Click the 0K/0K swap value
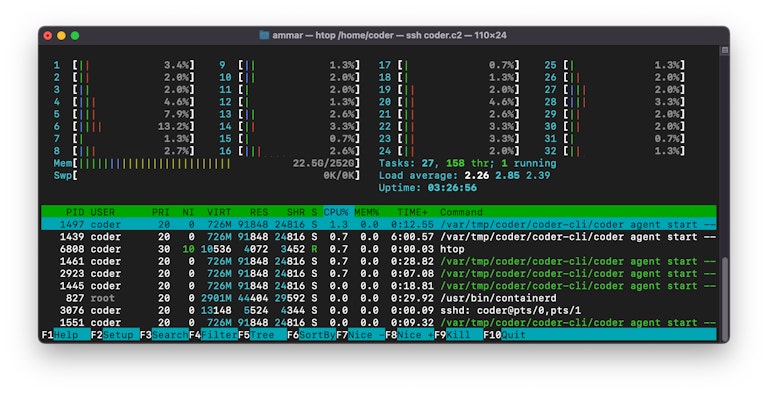This screenshot has width=768, height=394. (339, 175)
